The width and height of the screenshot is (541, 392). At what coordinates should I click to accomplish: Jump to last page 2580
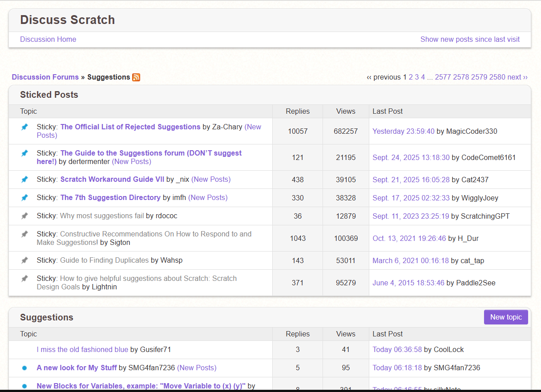pyautogui.click(x=497, y=77)
